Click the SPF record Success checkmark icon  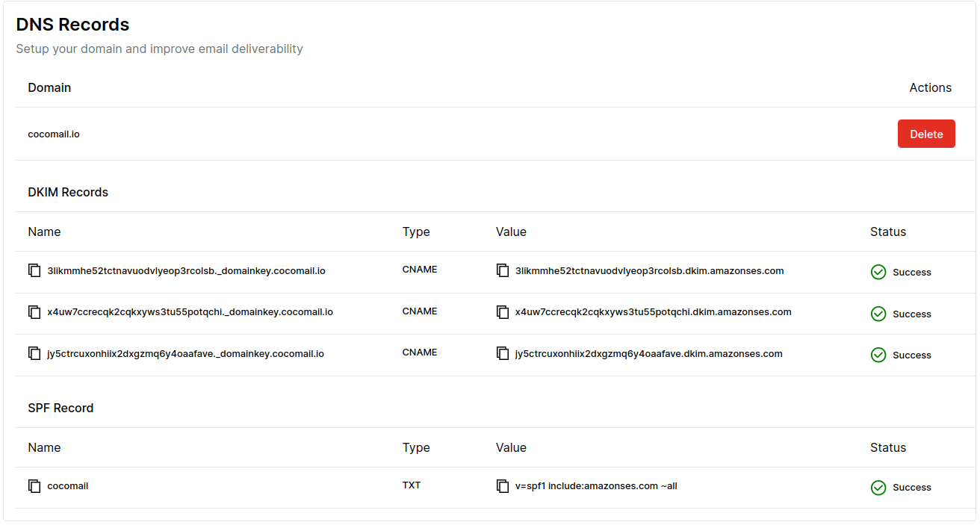[878, 488]
